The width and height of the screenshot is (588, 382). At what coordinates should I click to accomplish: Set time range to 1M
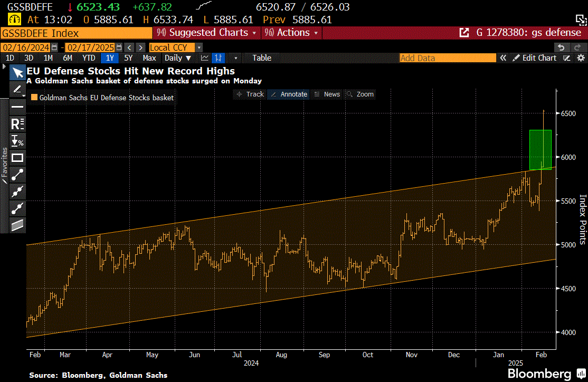(48, 58)
